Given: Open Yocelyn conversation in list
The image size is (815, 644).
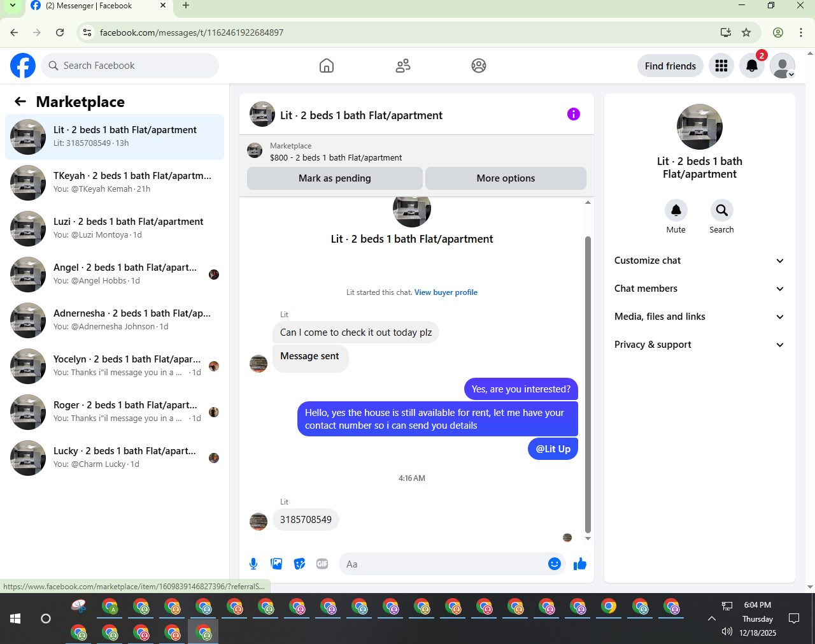Looking at the screenshot, I should point(115,366).
